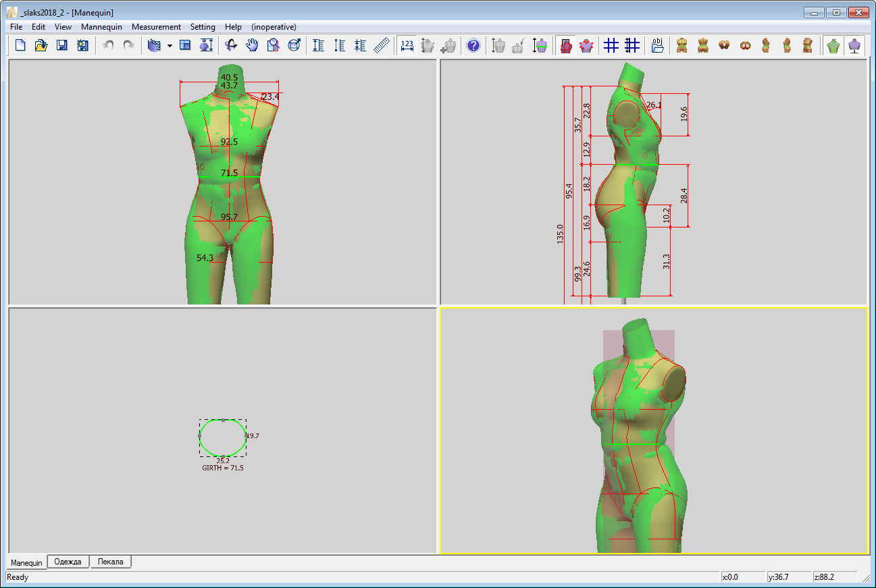Viewport: 876px width, 588px height.
Task: Click the ruler measurement tool
Action: [382, 45]
